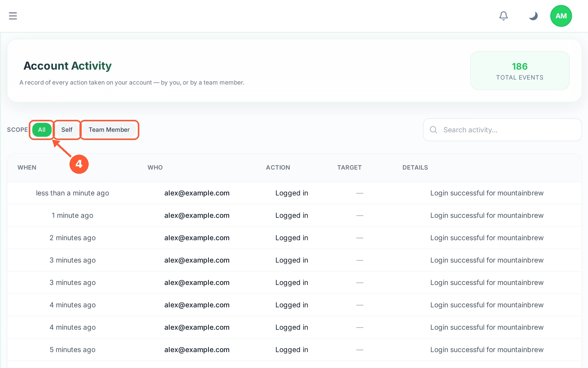This screenshot has height=368, width=588.
Task: Open the AM user avatar menu
Action: click(561, 16)
